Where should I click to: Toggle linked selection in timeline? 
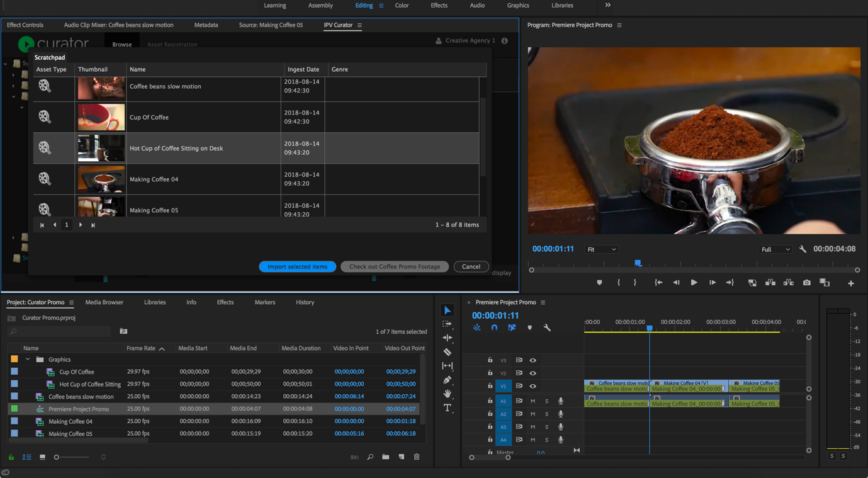click(512, 327)
